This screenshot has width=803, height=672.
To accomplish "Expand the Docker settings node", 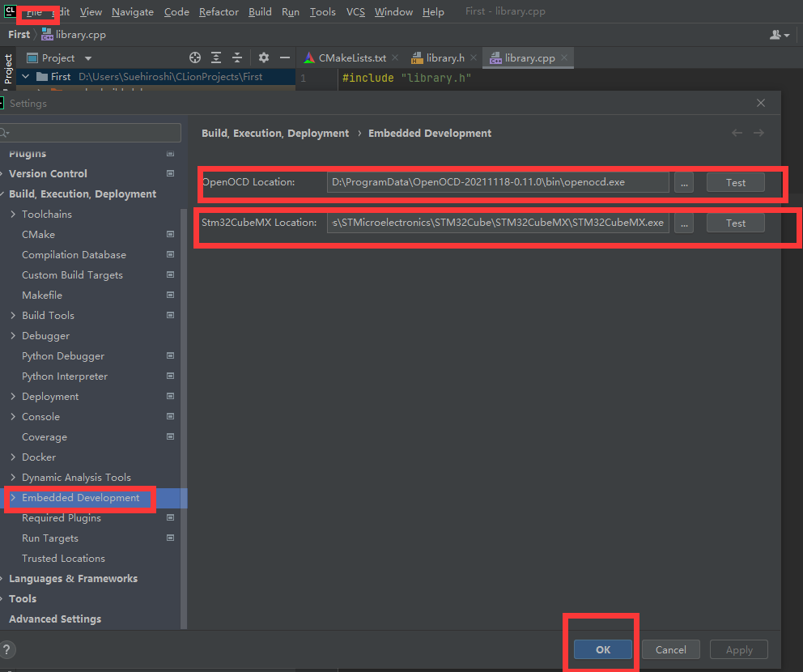I will (x=13, y=457).
